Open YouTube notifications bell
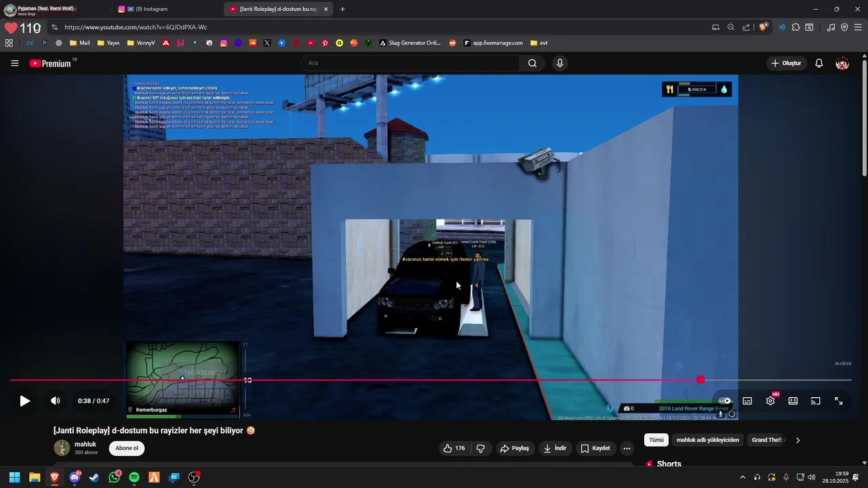Image resolution: width=868 pixels, height=488 pixels. point(819,63)
